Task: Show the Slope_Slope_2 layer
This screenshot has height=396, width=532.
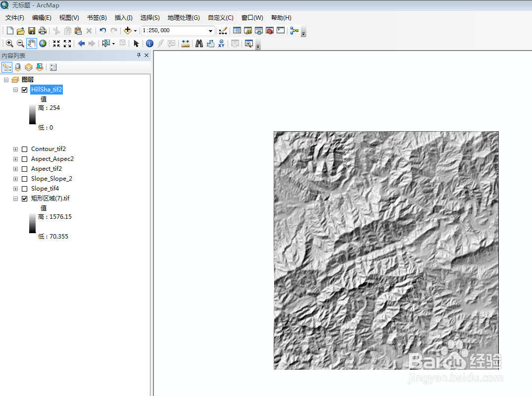Action: click(x=24, y=179)
